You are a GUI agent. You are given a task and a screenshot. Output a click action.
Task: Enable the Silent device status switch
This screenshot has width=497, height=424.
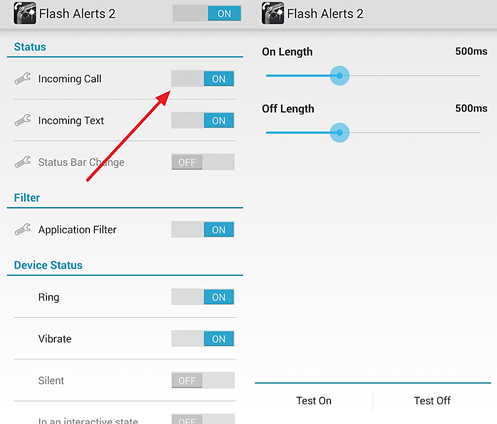coord(203,380)
